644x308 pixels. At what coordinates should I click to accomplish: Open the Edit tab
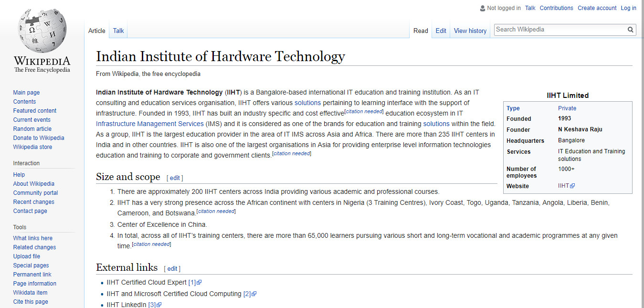point(441,31)
